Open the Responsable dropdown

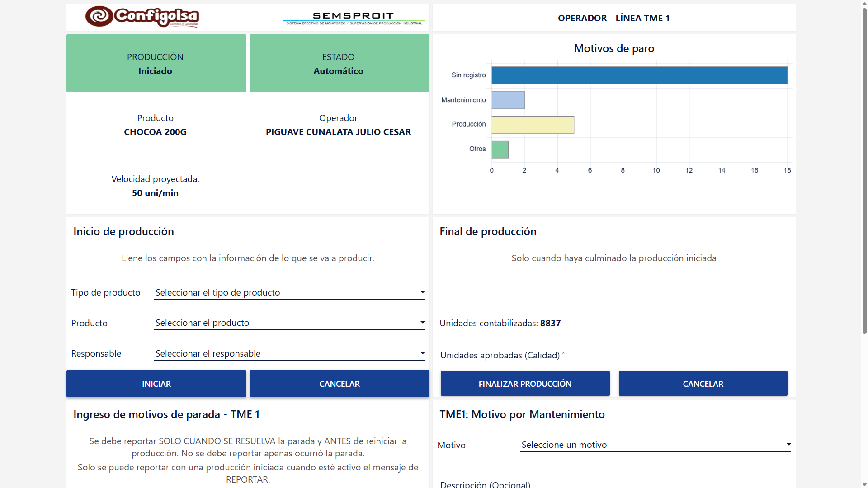289,353
